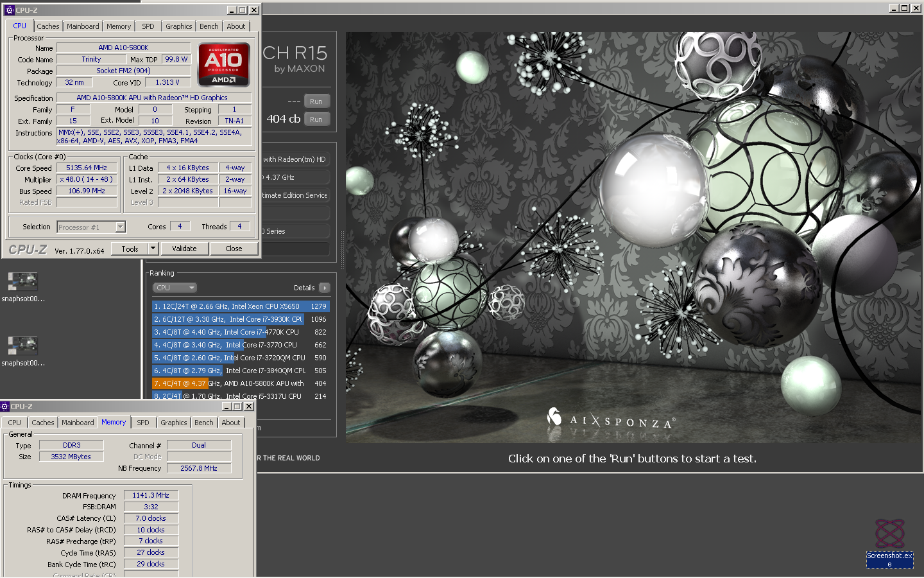The image size is (924, 578).
Task: Open the CPU ranking type dropdown
Action: pyautogui.click(x=175, y=288)
